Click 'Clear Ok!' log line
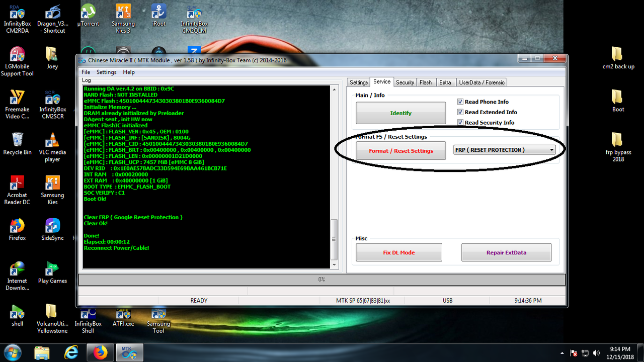 pos(95,223)
